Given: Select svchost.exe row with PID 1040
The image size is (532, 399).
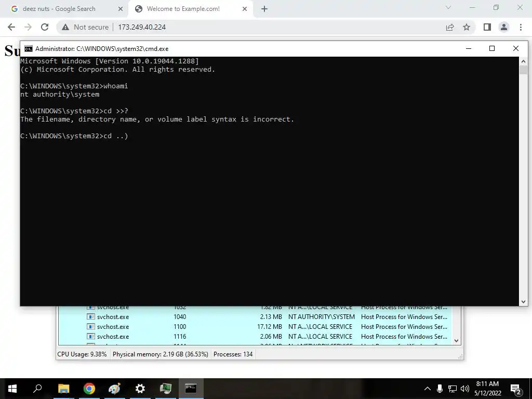Looking at the screenshot, I should tap(255, 317).
